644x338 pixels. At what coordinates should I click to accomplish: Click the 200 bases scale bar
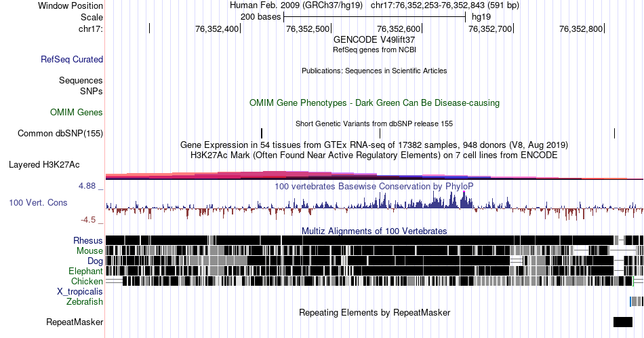(374, 17)
